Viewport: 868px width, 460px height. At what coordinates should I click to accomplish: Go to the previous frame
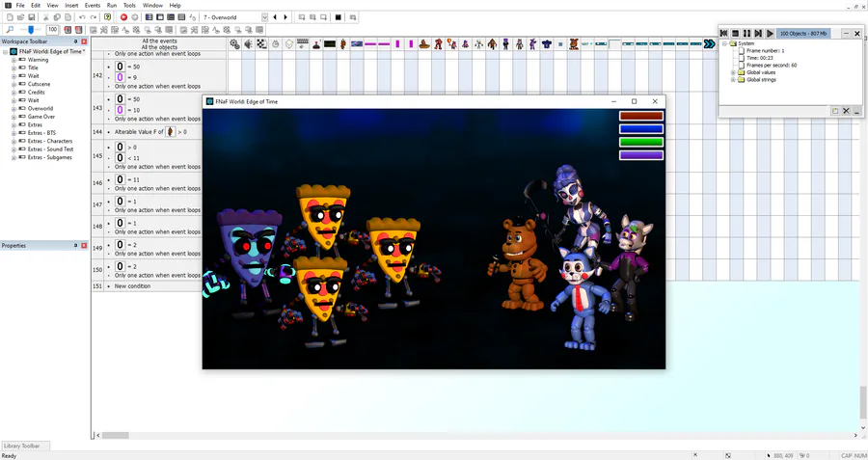275,17
